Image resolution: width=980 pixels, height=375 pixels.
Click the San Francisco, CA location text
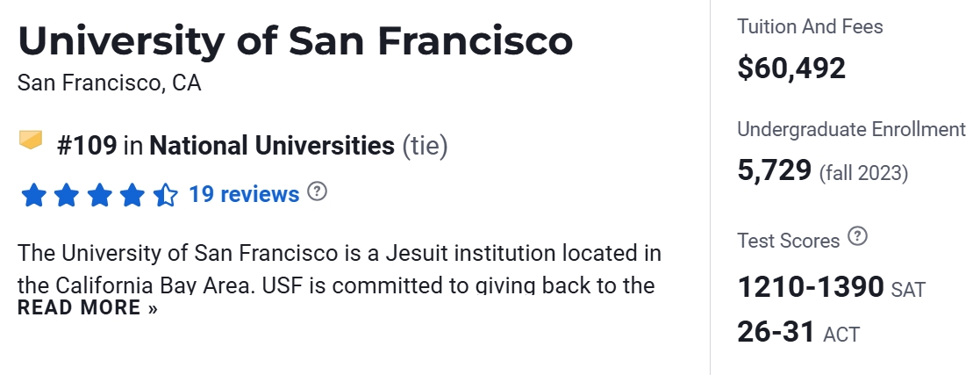click(x=109, y=83)
